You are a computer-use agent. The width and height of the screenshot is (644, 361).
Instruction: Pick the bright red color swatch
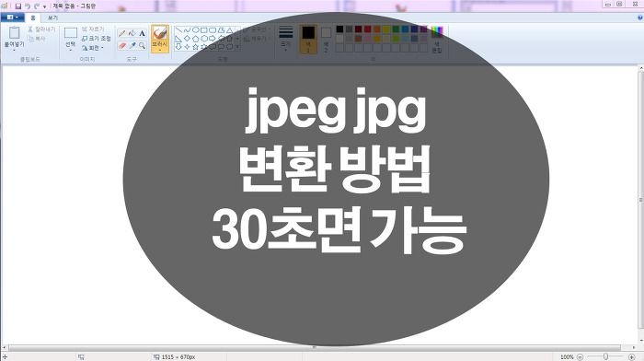[368, 29]
